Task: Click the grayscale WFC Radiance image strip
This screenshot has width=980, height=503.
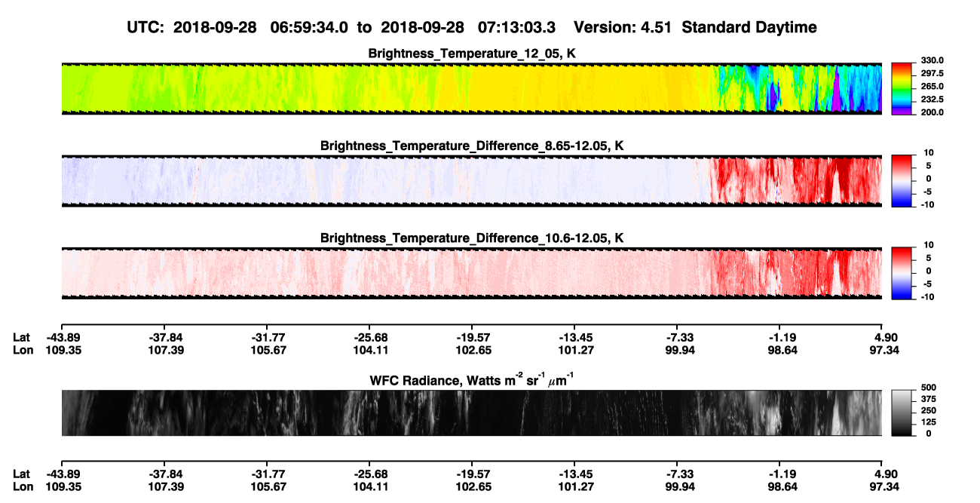Action: coord(472,413)
